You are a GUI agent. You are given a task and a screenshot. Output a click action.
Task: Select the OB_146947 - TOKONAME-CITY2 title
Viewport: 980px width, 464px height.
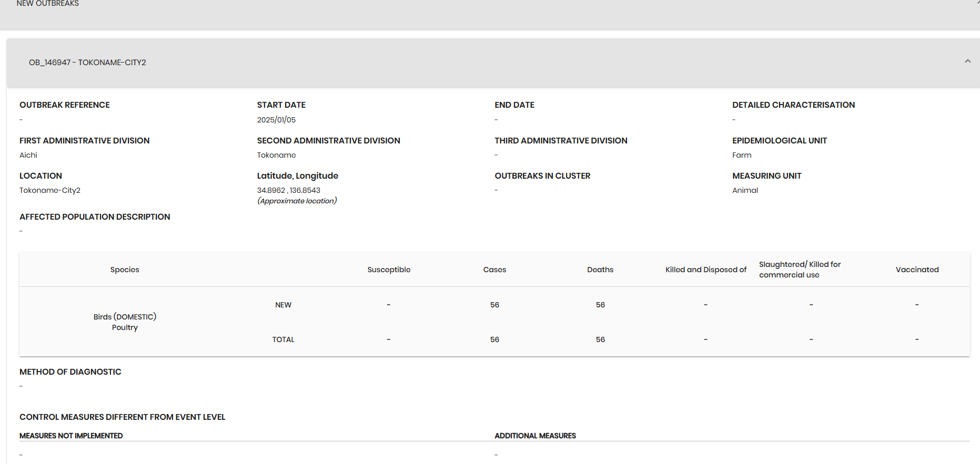[87, 63]
